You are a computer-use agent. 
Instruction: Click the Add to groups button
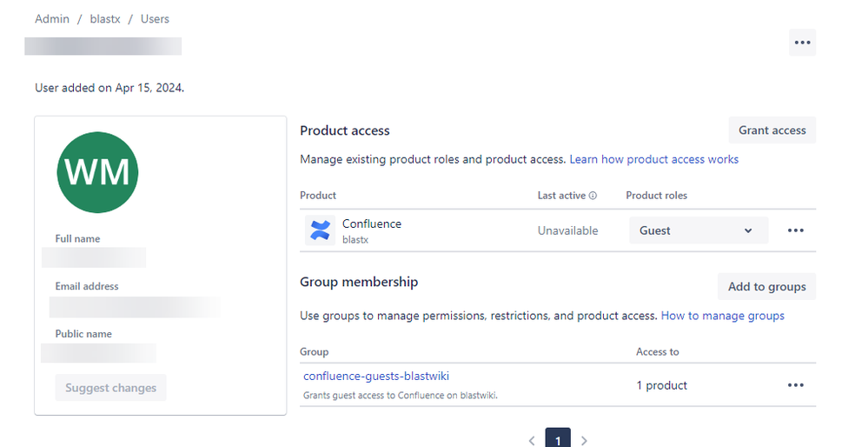(766, 287)
